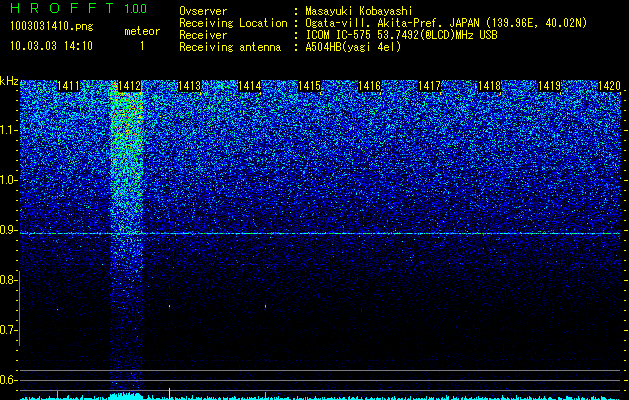Select the 1416 time marker

pyautogui.click(x=369, y=86)
